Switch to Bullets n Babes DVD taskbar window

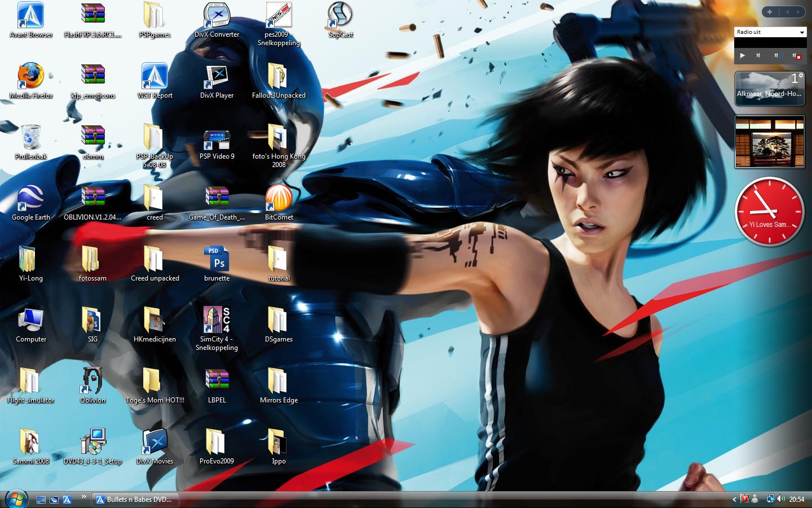click(x=136, y=500)
